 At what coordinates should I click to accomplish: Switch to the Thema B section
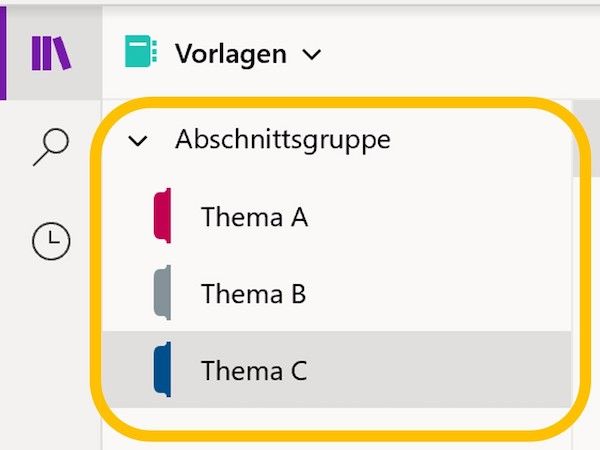point(253,294)
